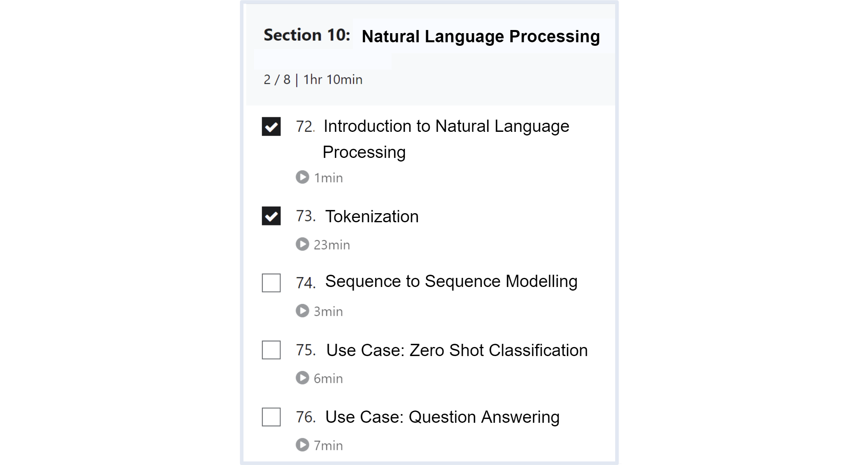Open the Tokenization lecture
Screen dimensions: 868x465
(x=372, y=217)
